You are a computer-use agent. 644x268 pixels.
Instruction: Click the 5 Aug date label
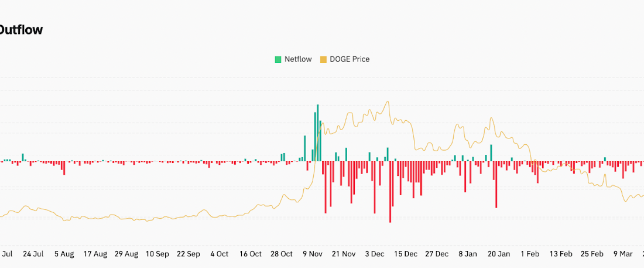click(64, 254)
